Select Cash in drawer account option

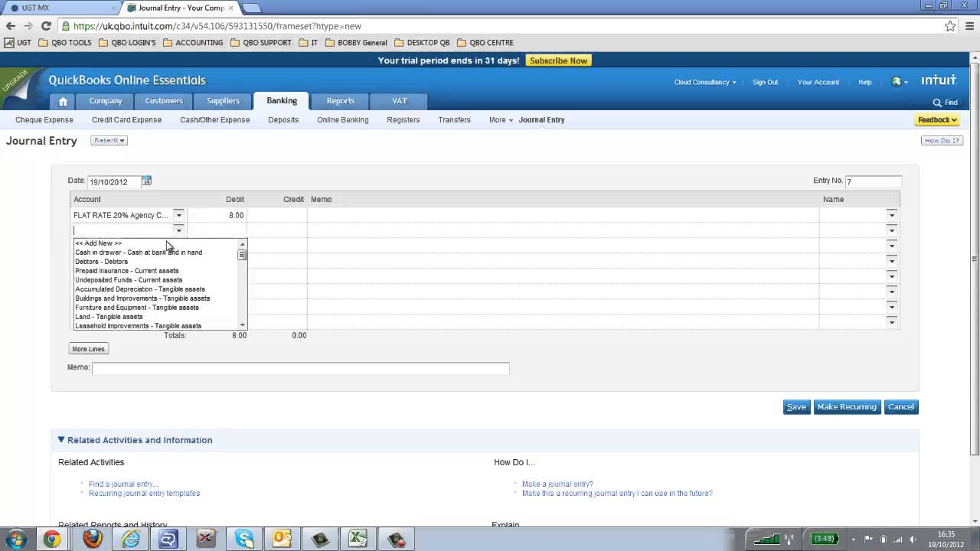click(x=139, y=253)
